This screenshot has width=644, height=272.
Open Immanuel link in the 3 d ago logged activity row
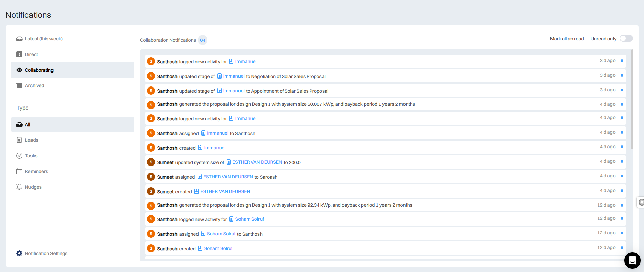246,61
